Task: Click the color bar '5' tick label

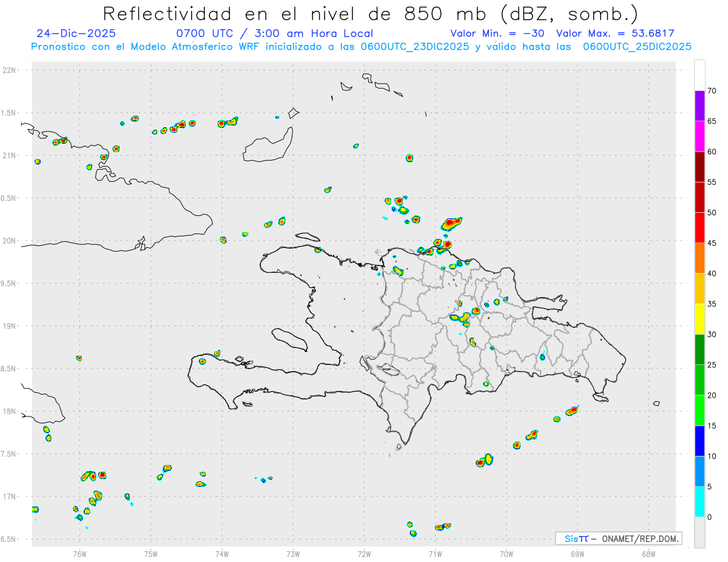Action: pos(709,487)
